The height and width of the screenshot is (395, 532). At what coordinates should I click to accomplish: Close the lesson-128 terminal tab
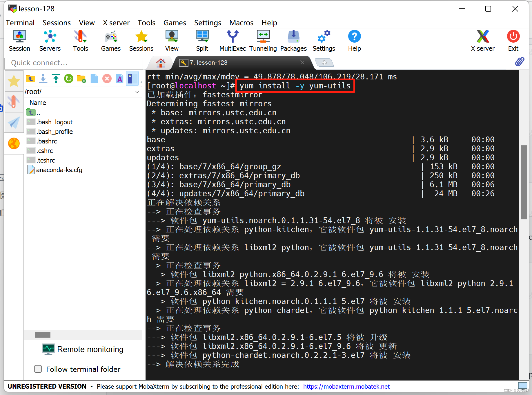302,63
